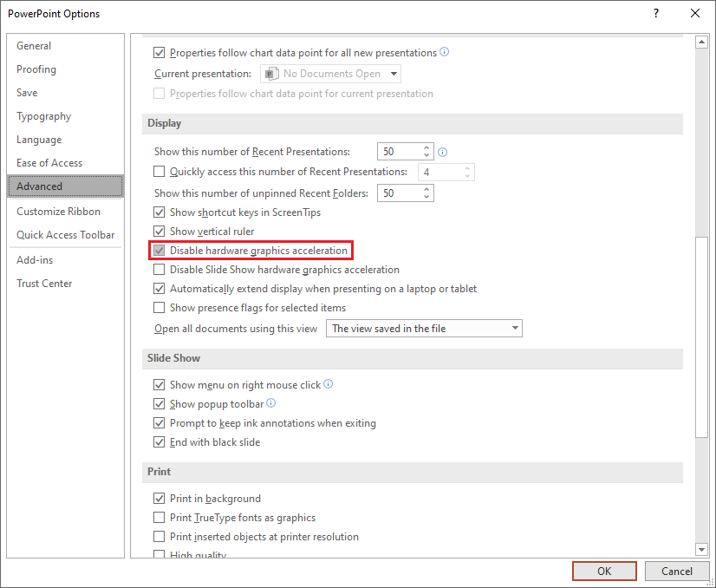Viewport: 716px width, 588px height.
Task: Open Customize Ribbon settings
Action: [x=66, y=212]
